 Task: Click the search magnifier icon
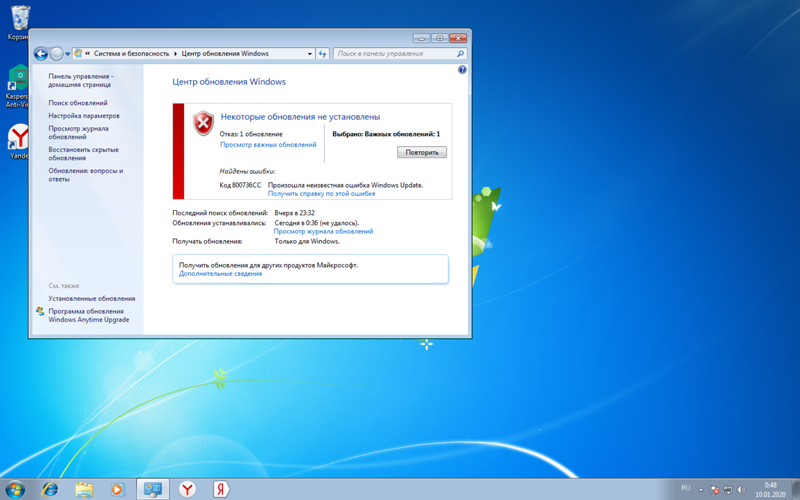(460, 54)
